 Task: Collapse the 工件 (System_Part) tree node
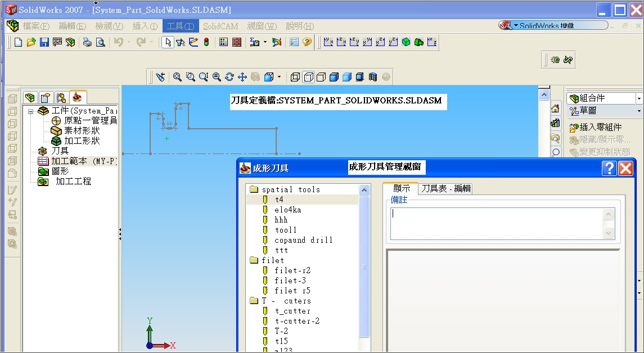click(31, 111)
